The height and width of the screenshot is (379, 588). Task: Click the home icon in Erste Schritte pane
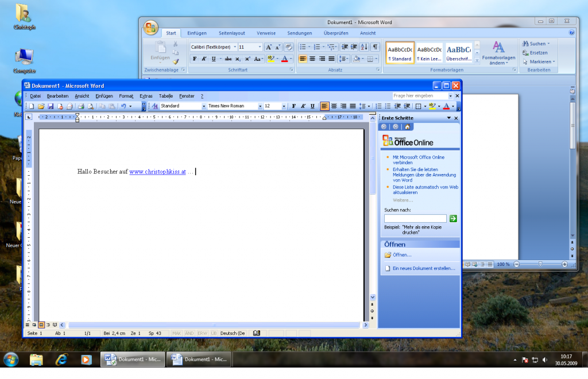[x=407, y=127]
